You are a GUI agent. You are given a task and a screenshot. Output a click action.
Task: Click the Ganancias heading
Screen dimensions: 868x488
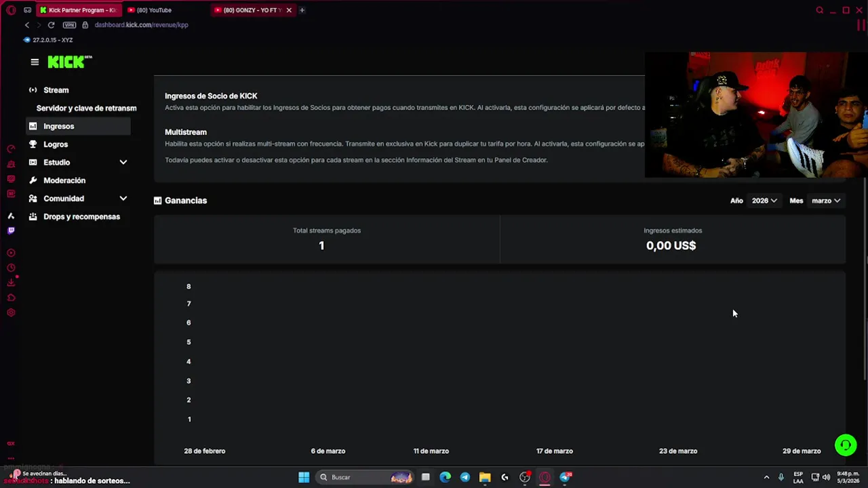click(186, 201)
